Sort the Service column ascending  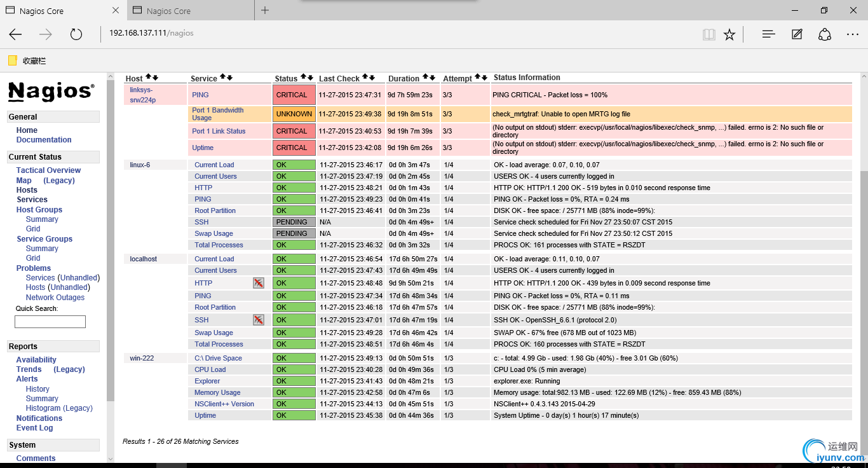tap(222, 78)
